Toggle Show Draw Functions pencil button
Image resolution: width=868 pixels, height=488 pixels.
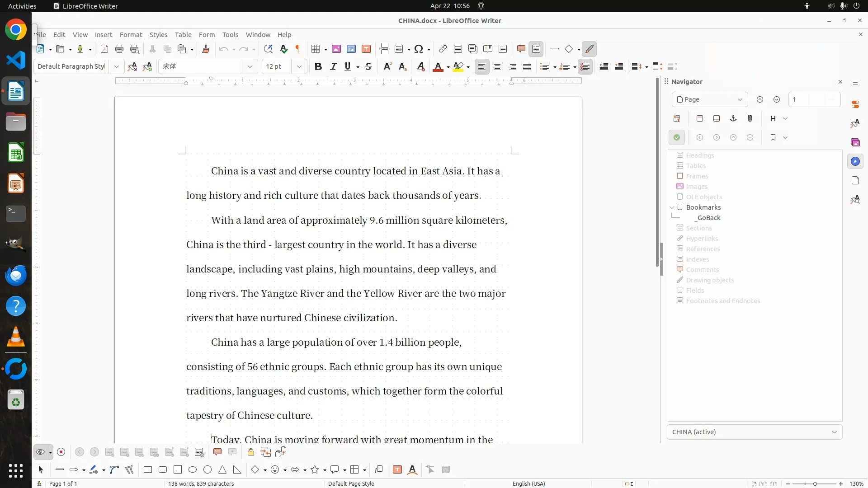pyautogui.click(x=590, y=49)
